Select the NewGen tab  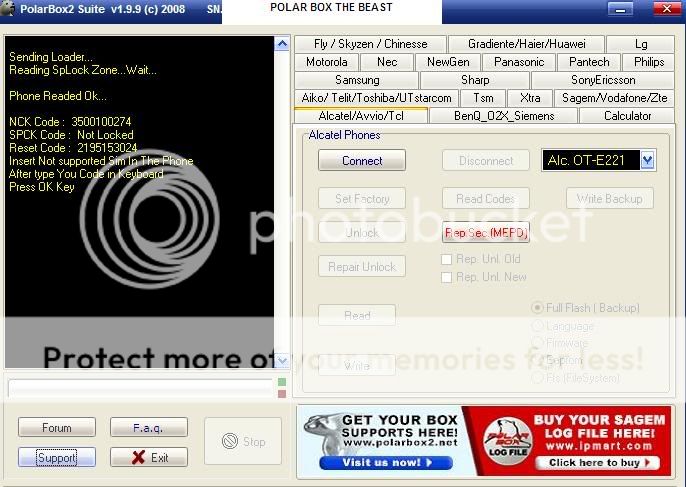[448, 62]
